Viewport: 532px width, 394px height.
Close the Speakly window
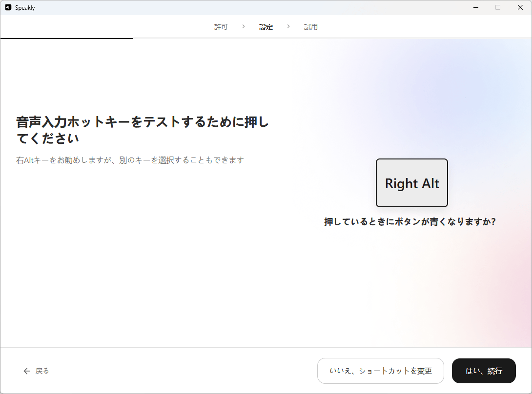click(x=520, y=7)
